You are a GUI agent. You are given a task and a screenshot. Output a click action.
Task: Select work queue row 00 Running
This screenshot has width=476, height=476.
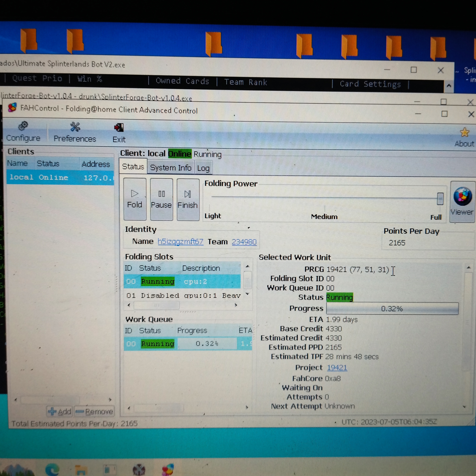tap(188, 344)
